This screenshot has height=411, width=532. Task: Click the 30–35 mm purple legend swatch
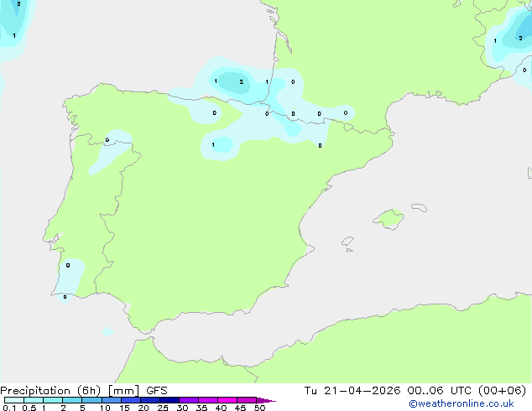tap(189, 400)
